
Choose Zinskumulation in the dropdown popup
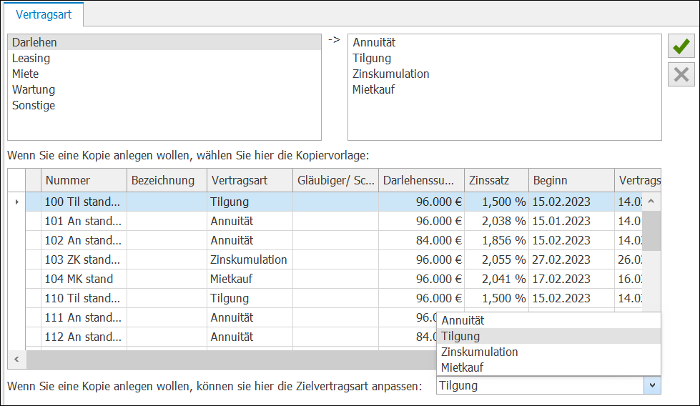(x=549, y=352)
